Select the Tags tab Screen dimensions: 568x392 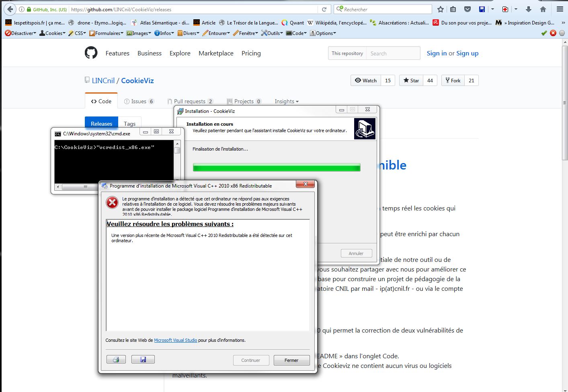[129, 124]
